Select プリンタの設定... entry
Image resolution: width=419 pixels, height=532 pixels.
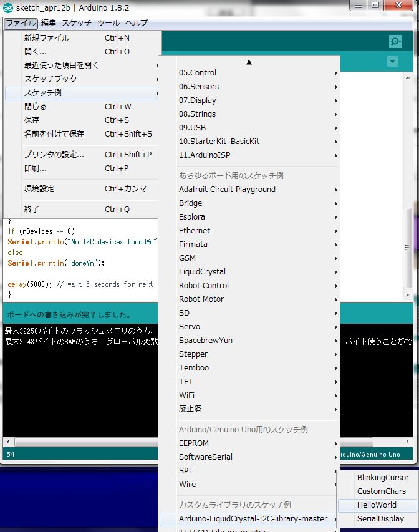82,155
